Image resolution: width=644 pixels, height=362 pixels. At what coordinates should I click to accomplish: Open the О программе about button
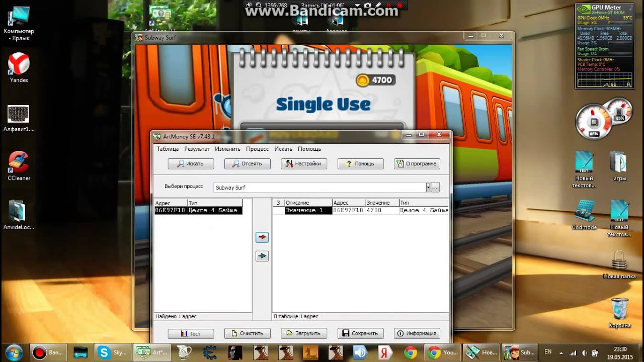(417, 163)
